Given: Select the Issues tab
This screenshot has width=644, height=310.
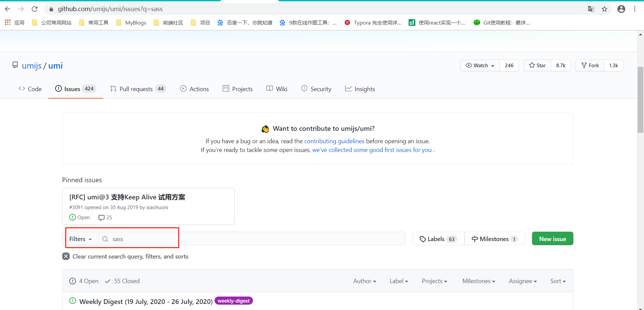Looking at the screenshot, I should [x=76, y=89].
